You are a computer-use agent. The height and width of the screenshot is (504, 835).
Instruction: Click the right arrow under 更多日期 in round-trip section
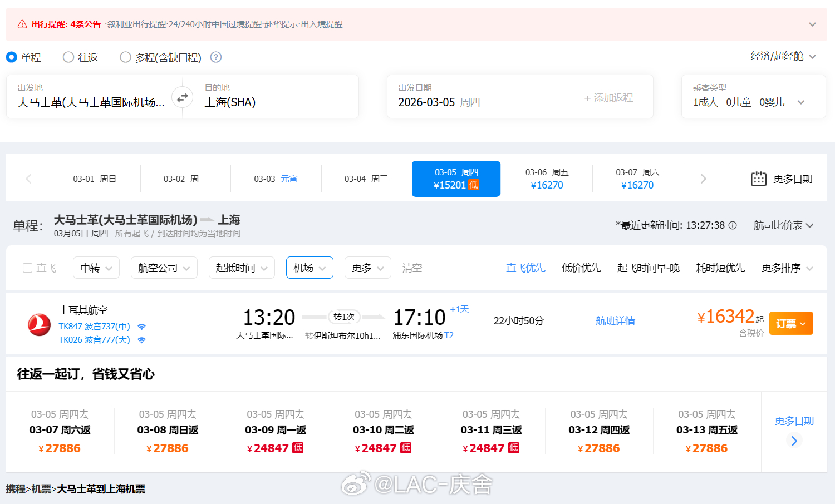(794, 441)
